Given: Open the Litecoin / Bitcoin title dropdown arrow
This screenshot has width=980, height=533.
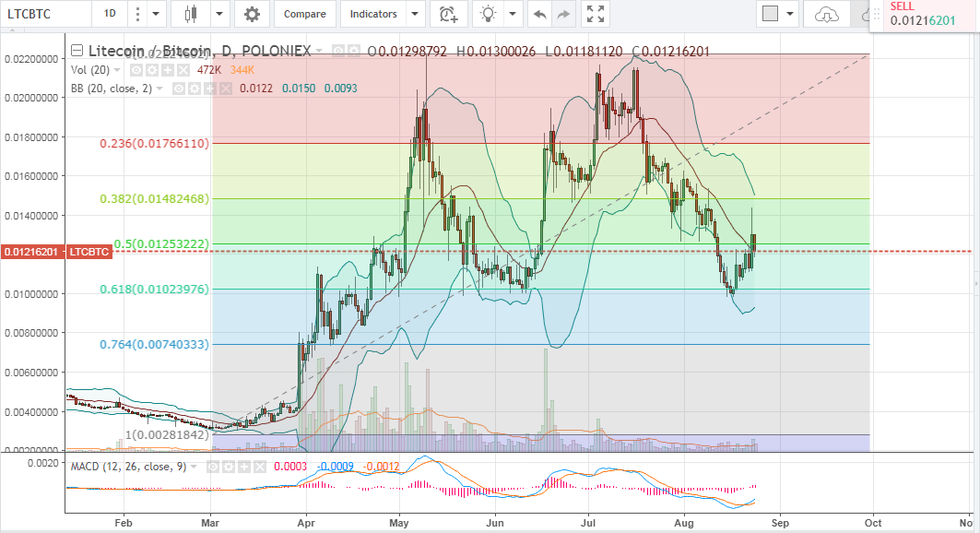Looking at the screenshot, I should 319,52.
